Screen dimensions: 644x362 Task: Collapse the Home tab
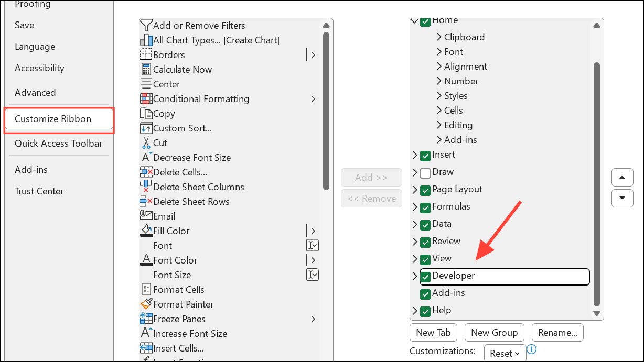pyautogui.click(x=414, y=20)
